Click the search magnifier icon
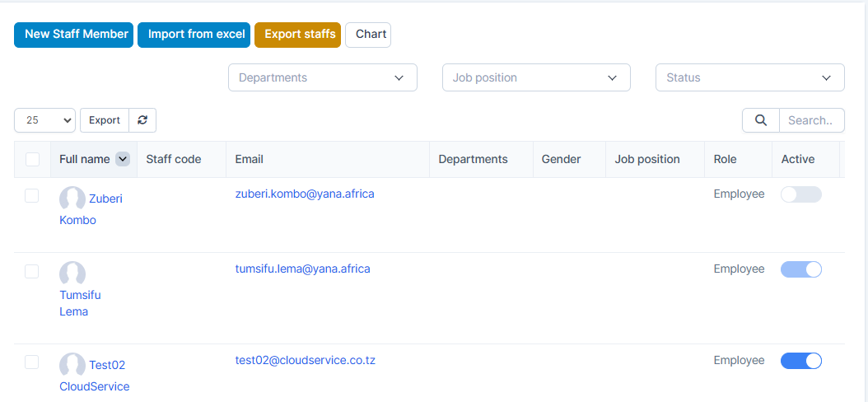Image resolution: width=868 pixels, height=402 pixels. (x=760, y=120)
